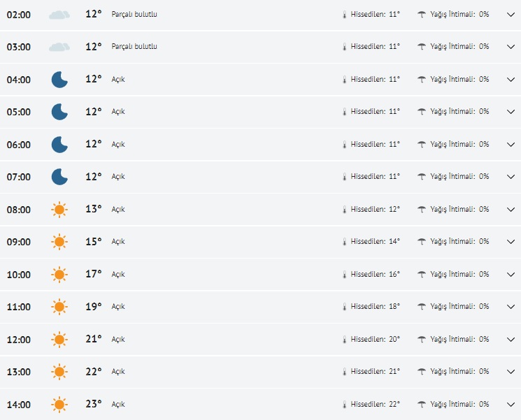Expand the 11:00 row with the chevron

(x=511, y=307)
